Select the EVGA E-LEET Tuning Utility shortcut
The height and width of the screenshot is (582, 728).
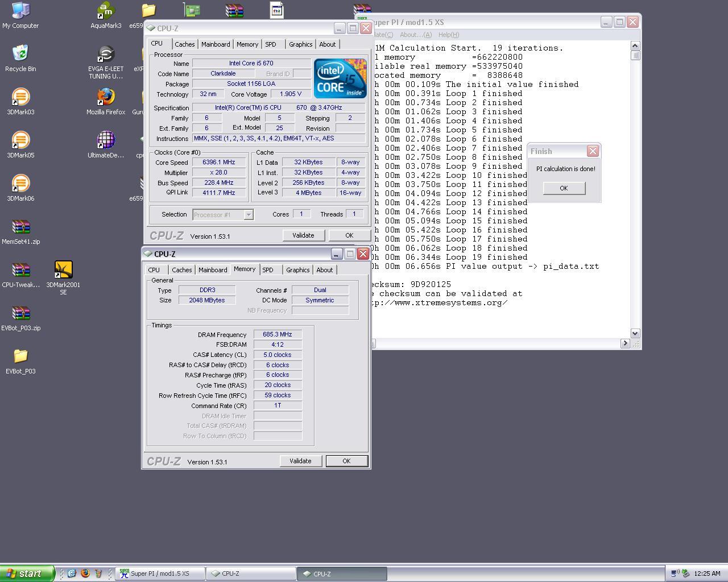click(x=106, y=62)
